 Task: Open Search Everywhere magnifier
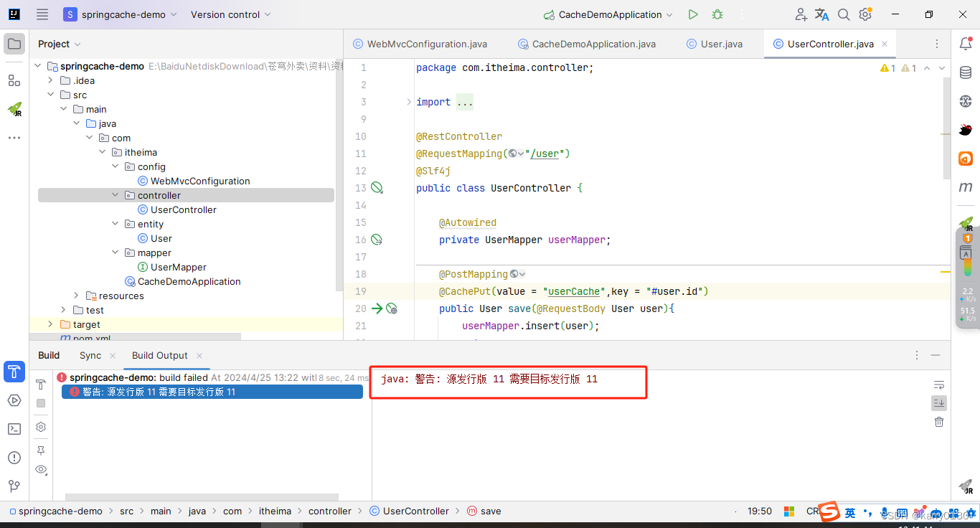[x=844, y=14]
